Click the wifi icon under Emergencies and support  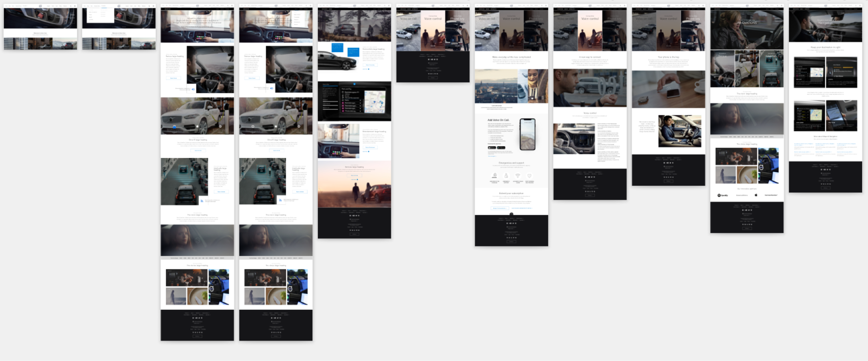tap(518, 176)
